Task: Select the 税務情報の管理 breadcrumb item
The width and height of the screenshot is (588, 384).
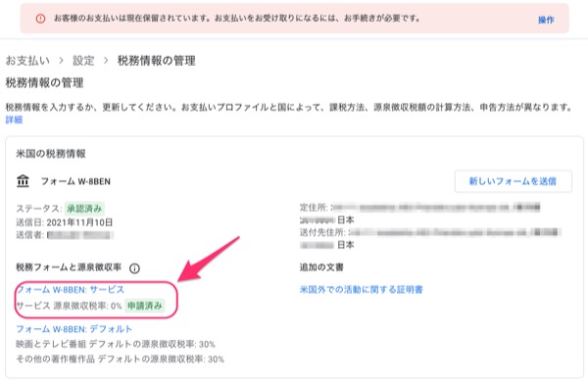Action: click(x=157, y=61)
